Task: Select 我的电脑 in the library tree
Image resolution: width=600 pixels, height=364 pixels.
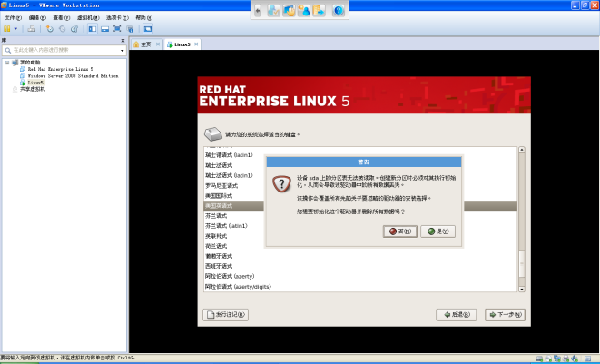Action: 30,63
